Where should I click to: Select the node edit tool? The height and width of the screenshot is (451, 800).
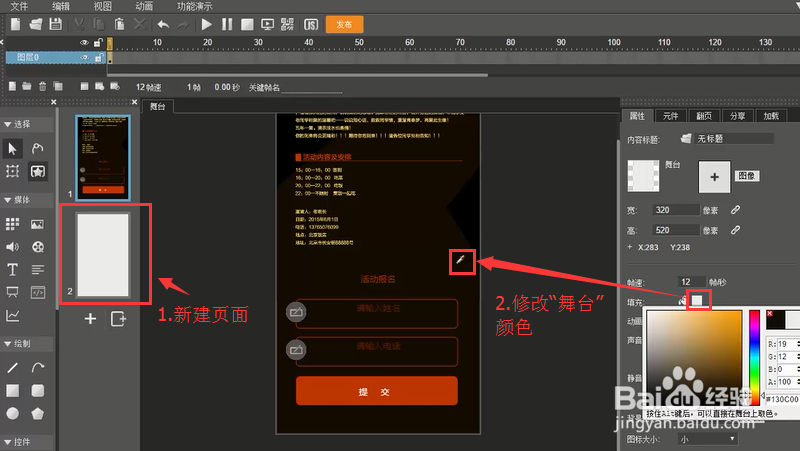coord(38,148)
